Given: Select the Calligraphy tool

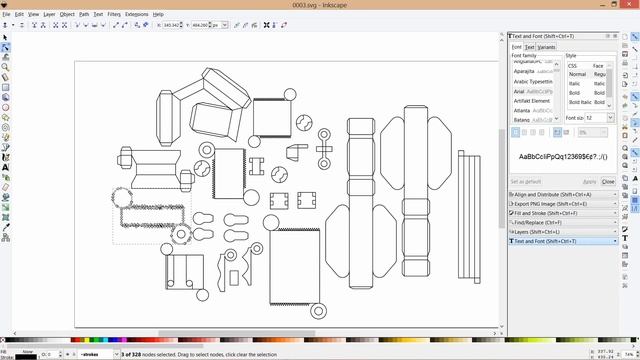Looking at the screenshot, I should 5,157.
